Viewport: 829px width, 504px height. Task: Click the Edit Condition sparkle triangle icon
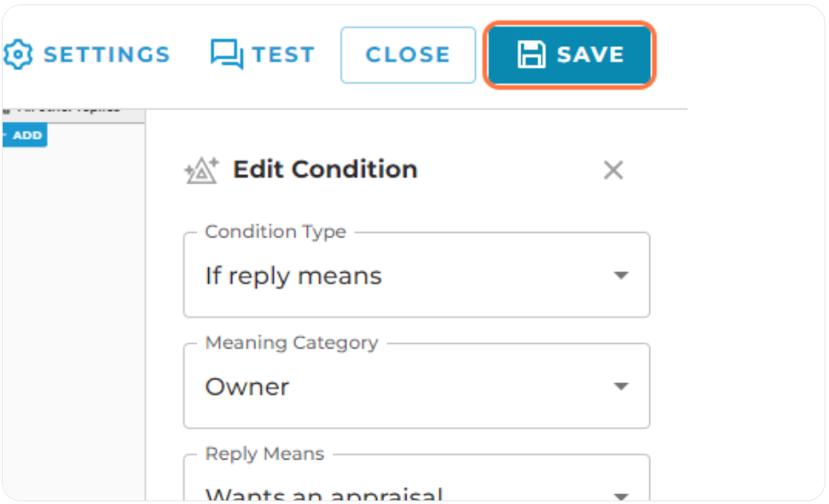click(201, 170)
